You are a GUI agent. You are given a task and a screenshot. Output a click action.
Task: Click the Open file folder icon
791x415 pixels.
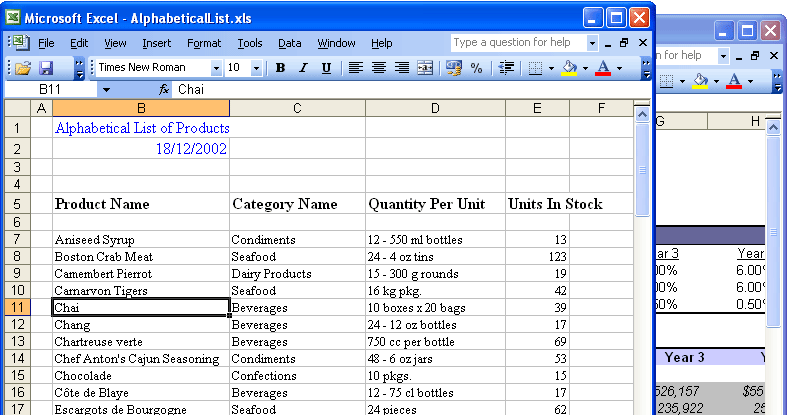pos(23,68)
